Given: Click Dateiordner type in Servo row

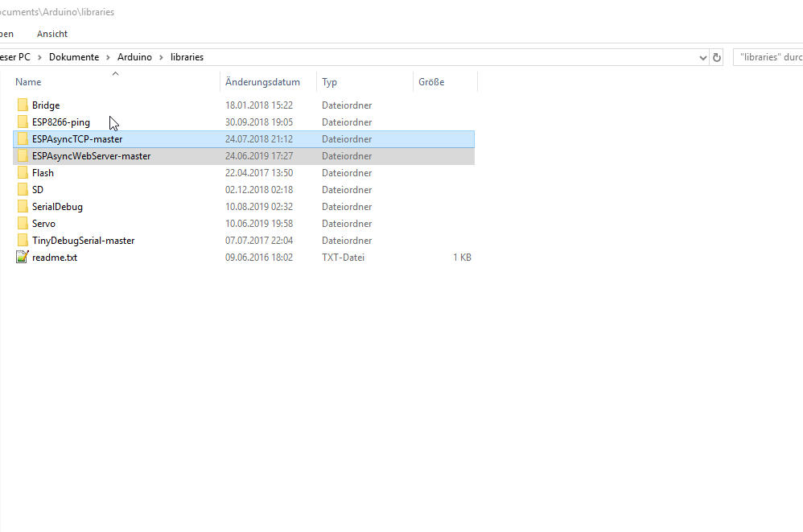Looking at the screenshot, I should click(347, 223).
